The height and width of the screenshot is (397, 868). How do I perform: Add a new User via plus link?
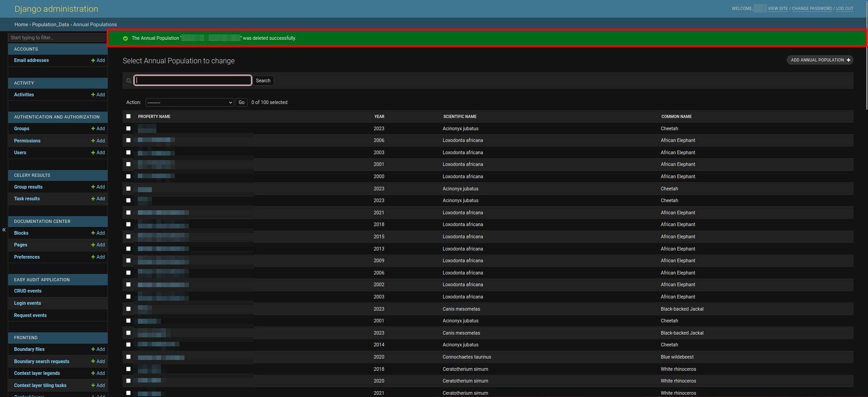coord(98,153)
